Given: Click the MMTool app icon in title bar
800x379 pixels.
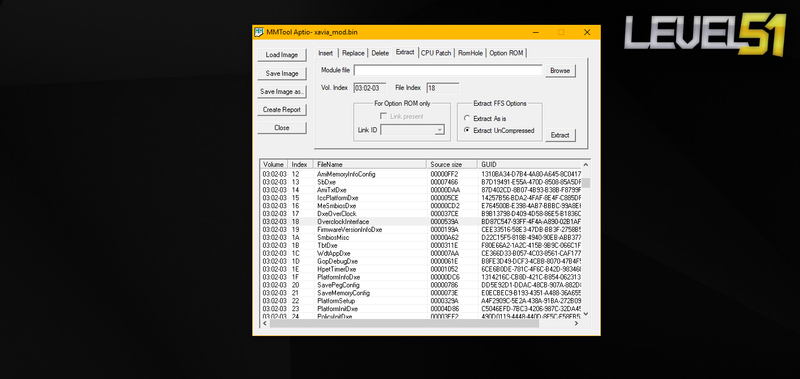Looking at the screenshot, I should [x=259, y=32].
